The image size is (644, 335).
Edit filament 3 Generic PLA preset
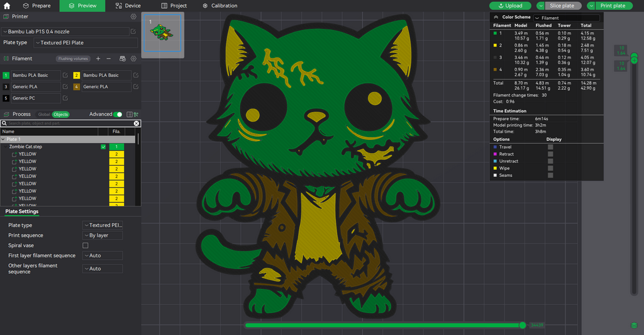click(65, 87)
